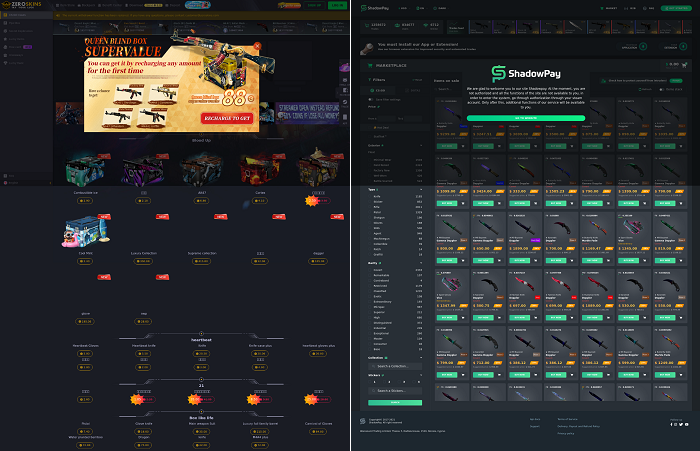Click the GO TO WEBSITE button
The height and width of the screenshot is (451, 700).
click(x=526, y=118)
